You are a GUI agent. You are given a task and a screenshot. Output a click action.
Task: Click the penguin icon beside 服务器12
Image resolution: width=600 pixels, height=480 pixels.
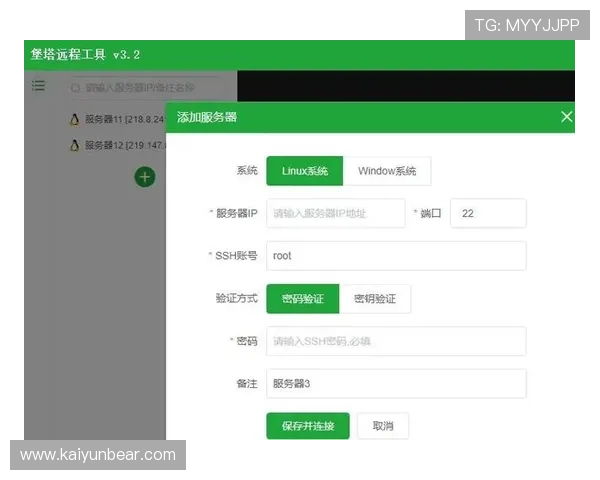pos(75,145)
